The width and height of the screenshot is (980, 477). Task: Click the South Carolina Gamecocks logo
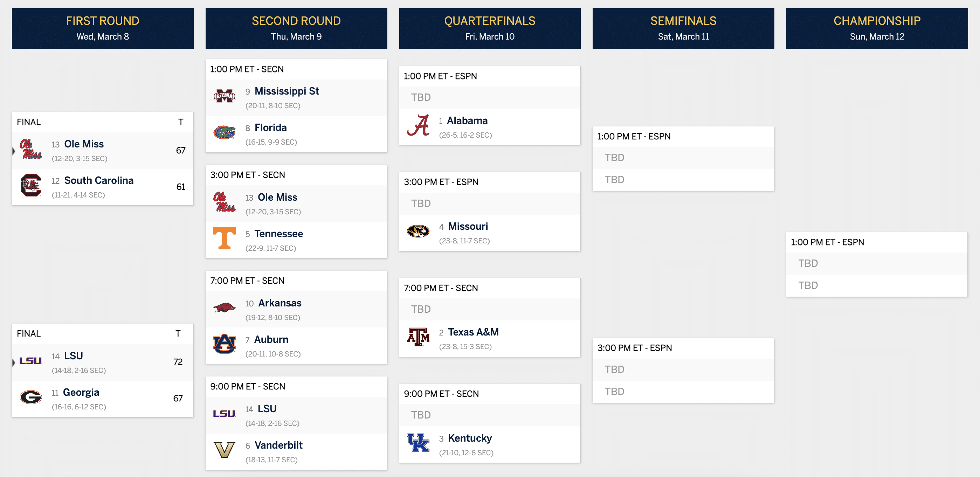pyautogui.click(x=31, y=185)
